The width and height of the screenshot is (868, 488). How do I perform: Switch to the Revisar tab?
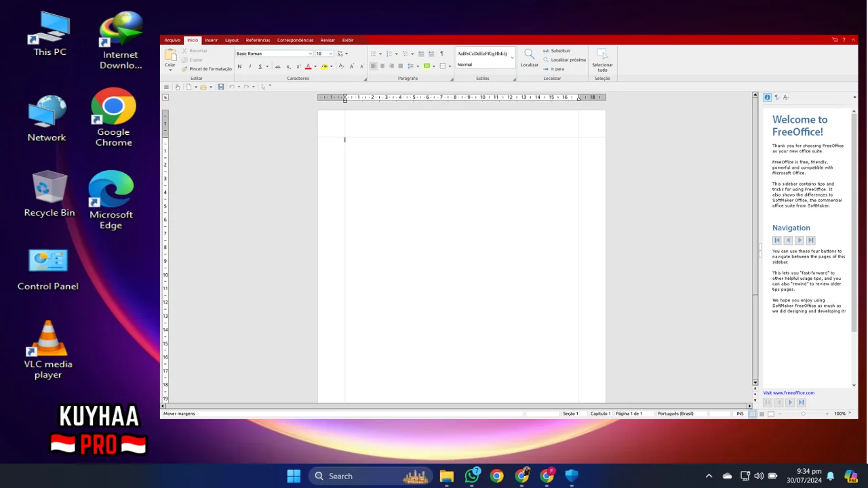pos(328,40)
